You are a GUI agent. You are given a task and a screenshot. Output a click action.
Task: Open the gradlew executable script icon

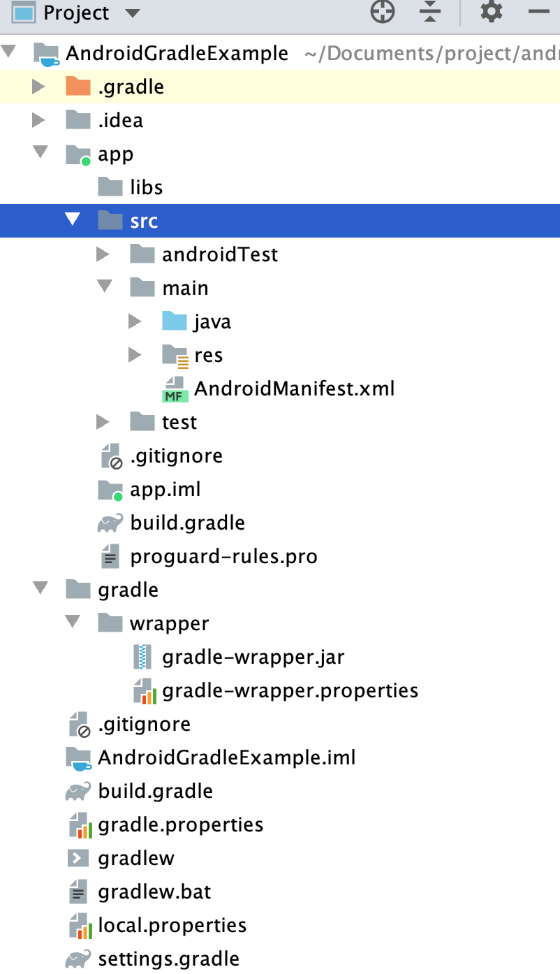click(78, 858)
